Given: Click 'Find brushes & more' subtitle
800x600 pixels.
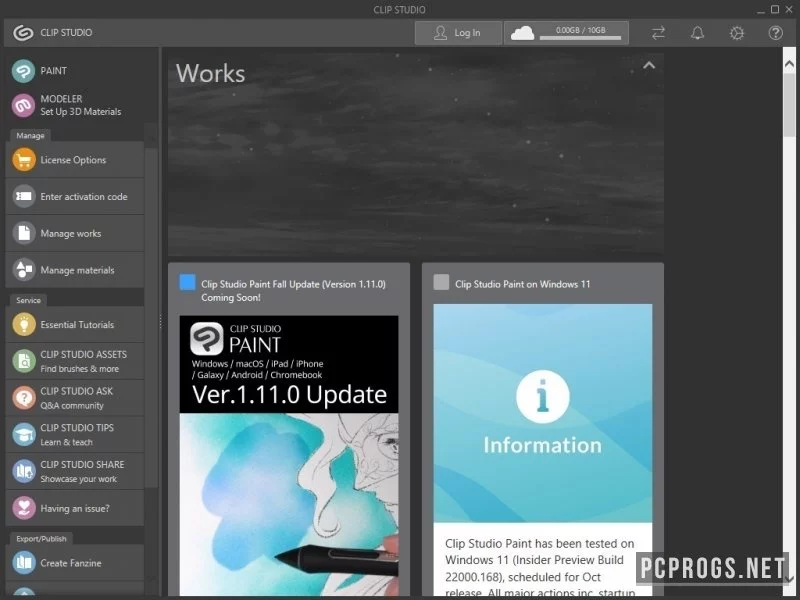Looking at the screenshot, I should [x=80, y=369].
